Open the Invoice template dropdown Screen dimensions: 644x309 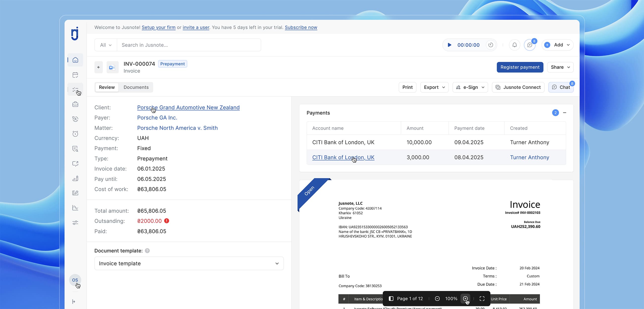point(189,263)
